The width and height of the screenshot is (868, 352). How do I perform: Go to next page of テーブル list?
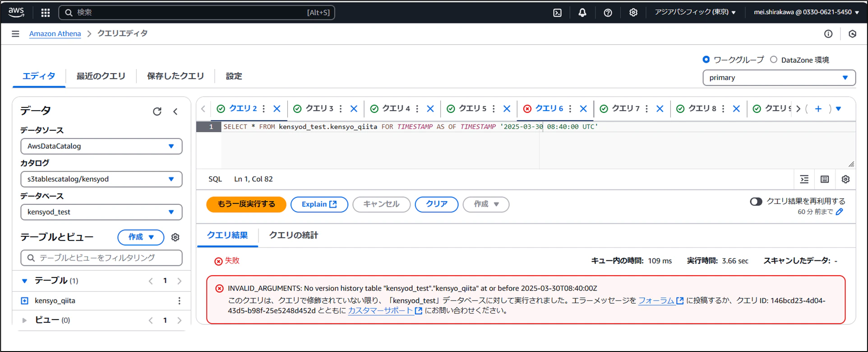coord(180,281)
